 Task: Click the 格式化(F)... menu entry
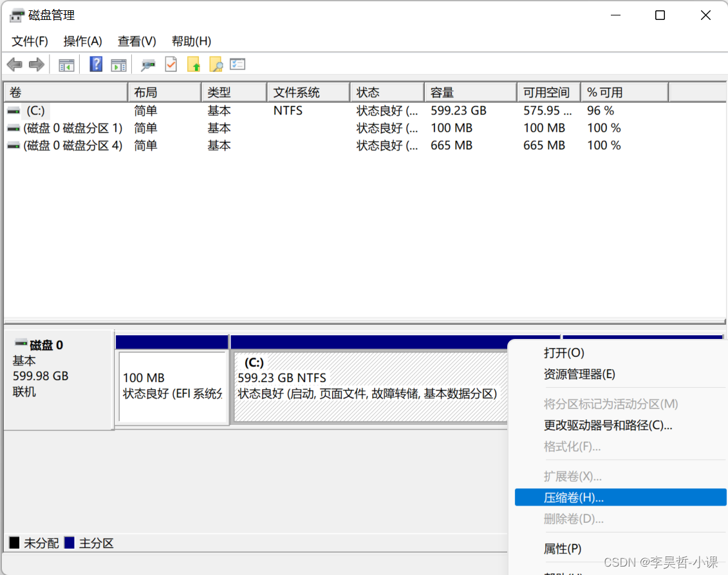[620, 446]
